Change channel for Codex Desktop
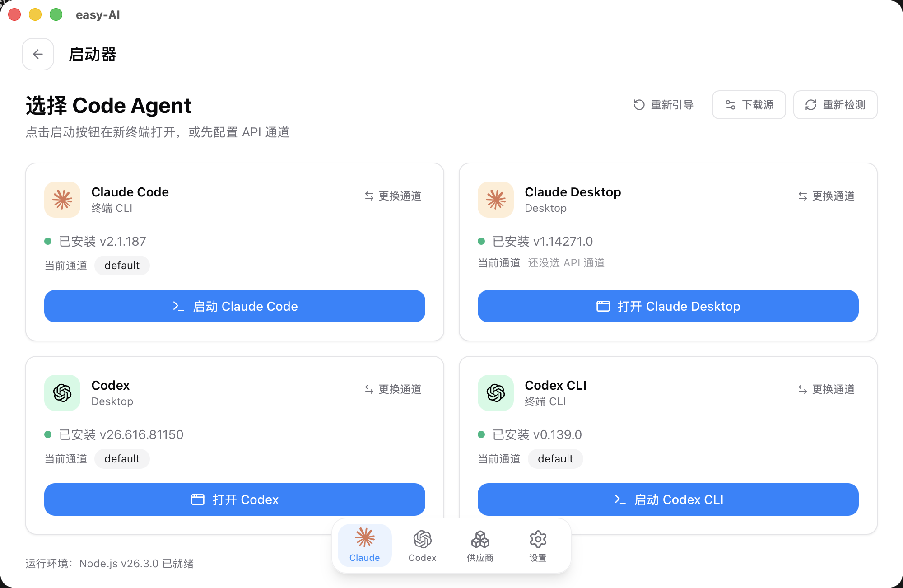Screen dimensions: 903x588 [393, 389]
